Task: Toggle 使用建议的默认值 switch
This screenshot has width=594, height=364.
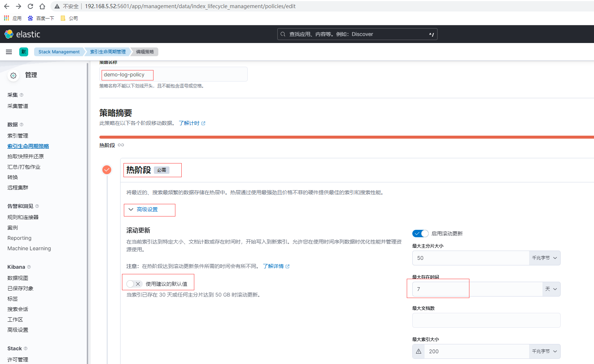Action: (134, 284)
